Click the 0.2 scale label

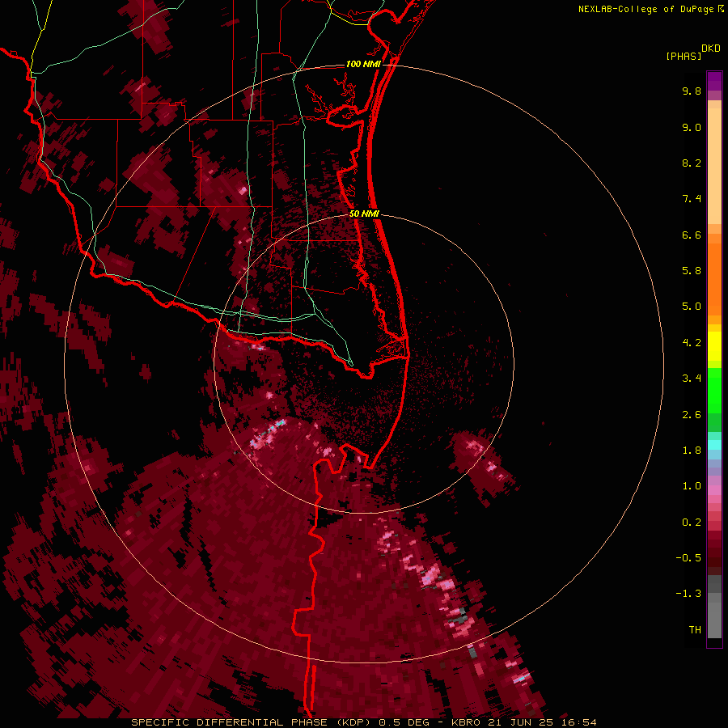click(x=692, y=523)
